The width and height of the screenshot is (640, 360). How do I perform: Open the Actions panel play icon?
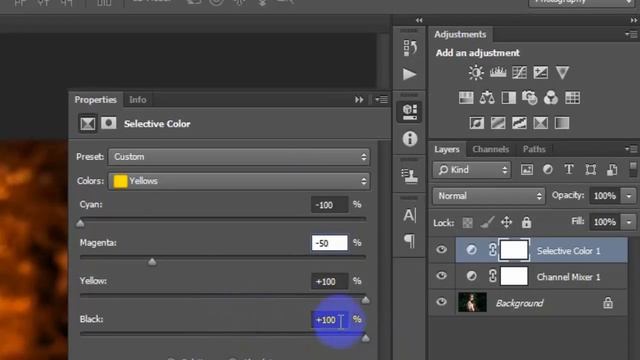pyautogui.click(x=409, y=74)
